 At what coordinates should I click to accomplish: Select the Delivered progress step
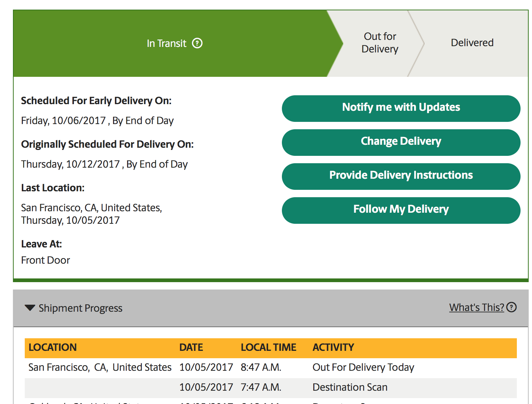[x=472, y=43]
